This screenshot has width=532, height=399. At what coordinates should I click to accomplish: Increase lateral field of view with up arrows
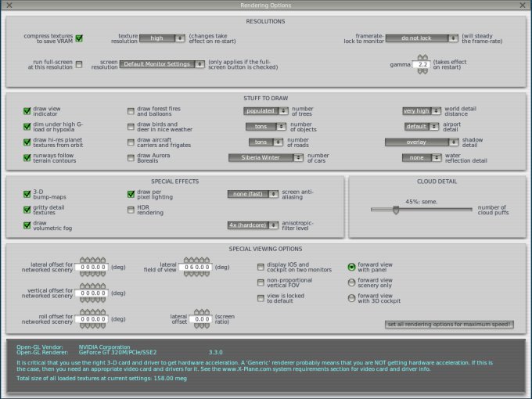click(x=196, y=261)
